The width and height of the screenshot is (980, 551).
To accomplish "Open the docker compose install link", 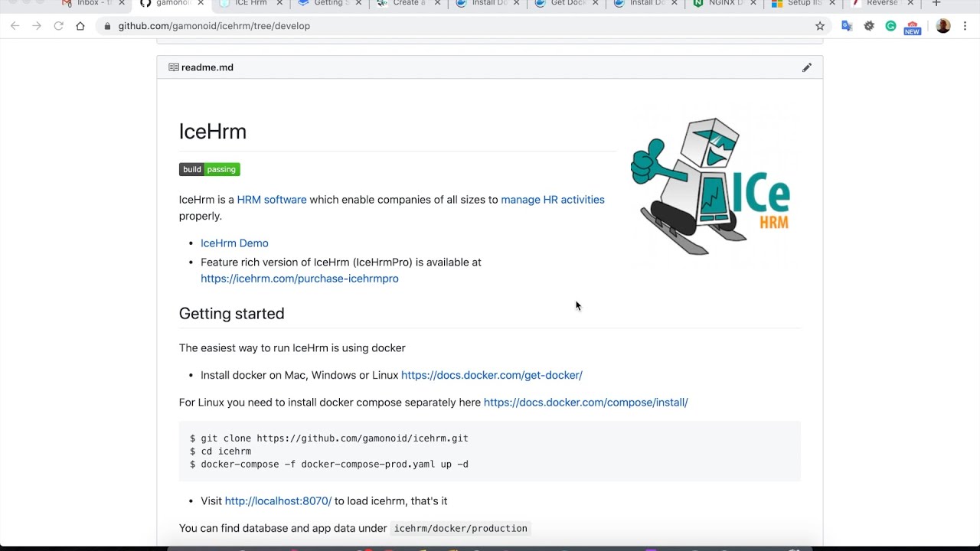I will coord(586,403).
